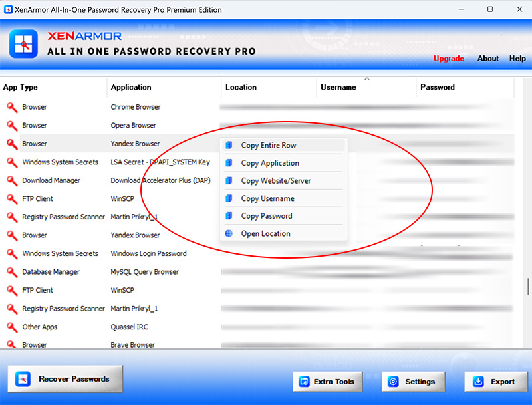
Task: Choose Copy Application menu entry
Action: point(283,163)
